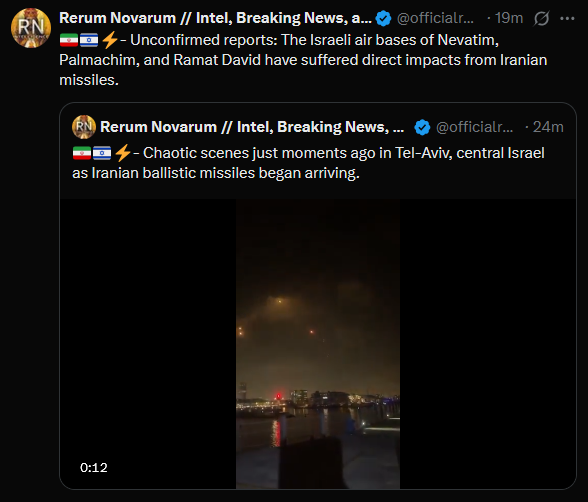Click the 19m timestamp of the post
588x502 pixels.
point(509,18)
